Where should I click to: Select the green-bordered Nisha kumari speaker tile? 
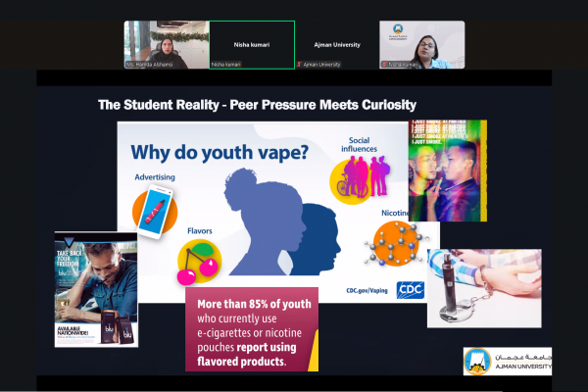pyautogui.click(x=252, y=45)
